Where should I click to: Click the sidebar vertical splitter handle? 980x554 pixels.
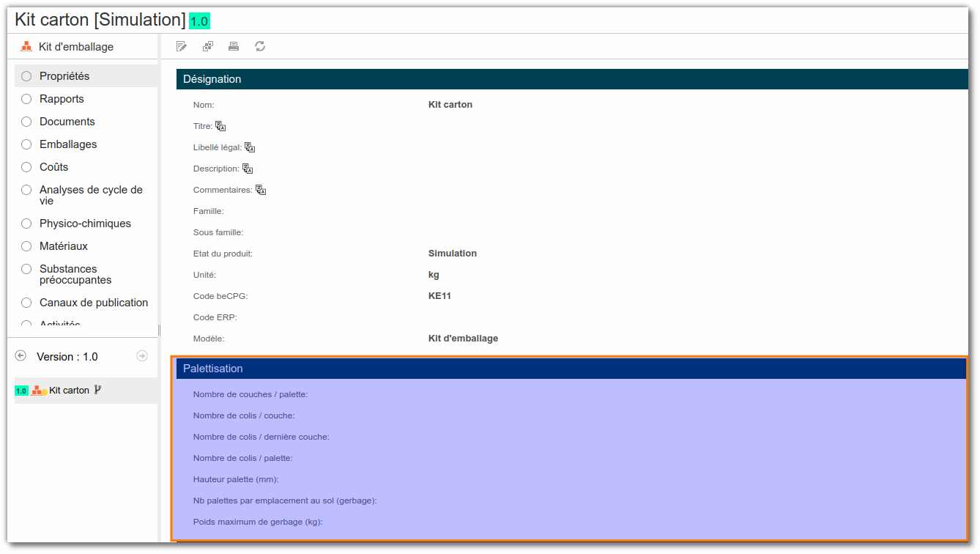159,330
